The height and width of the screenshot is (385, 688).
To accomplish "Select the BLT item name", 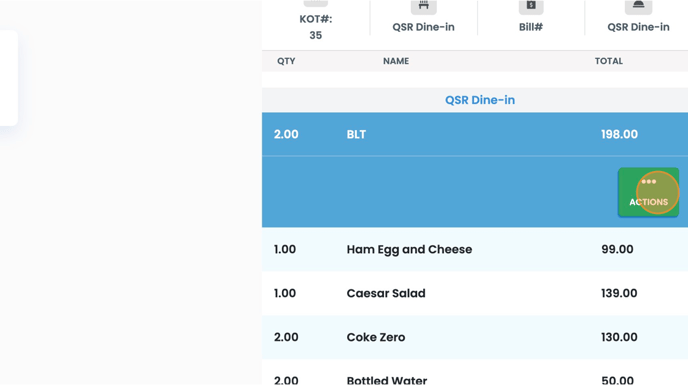I will [356, 134].
